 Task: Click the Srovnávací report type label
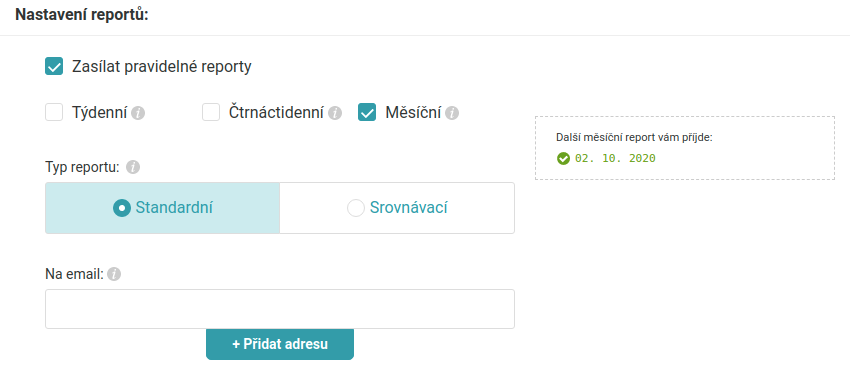(x=409, y=208)
